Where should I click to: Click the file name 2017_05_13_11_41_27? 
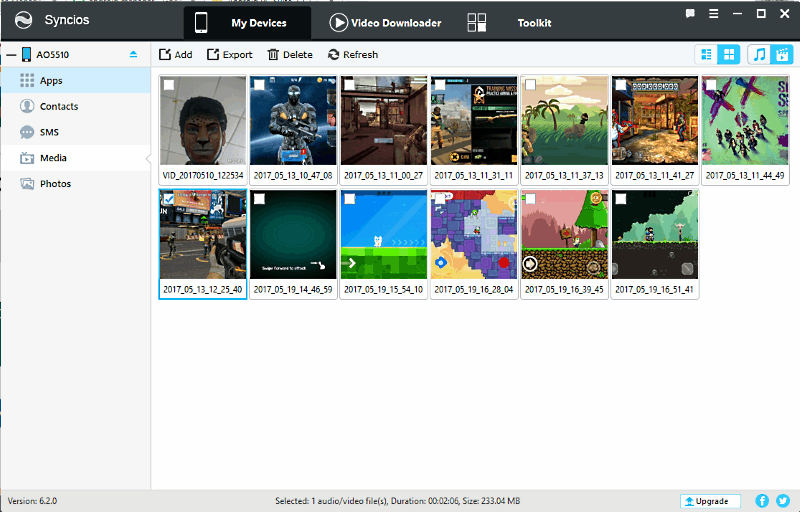[655, 175]
